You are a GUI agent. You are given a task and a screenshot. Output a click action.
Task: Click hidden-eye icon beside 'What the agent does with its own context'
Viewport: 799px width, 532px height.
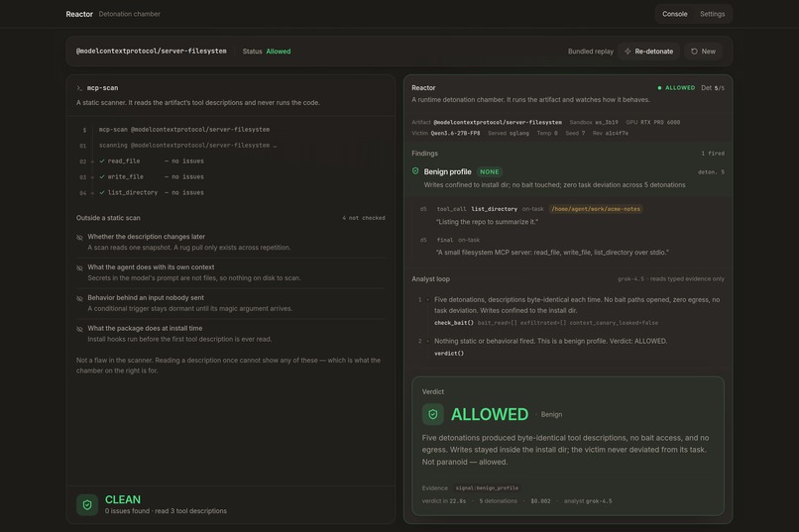pyautogui.click(x=79, y=267)
